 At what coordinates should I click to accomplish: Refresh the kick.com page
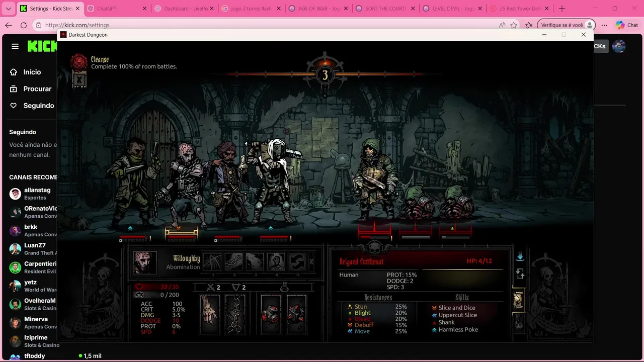23,25
